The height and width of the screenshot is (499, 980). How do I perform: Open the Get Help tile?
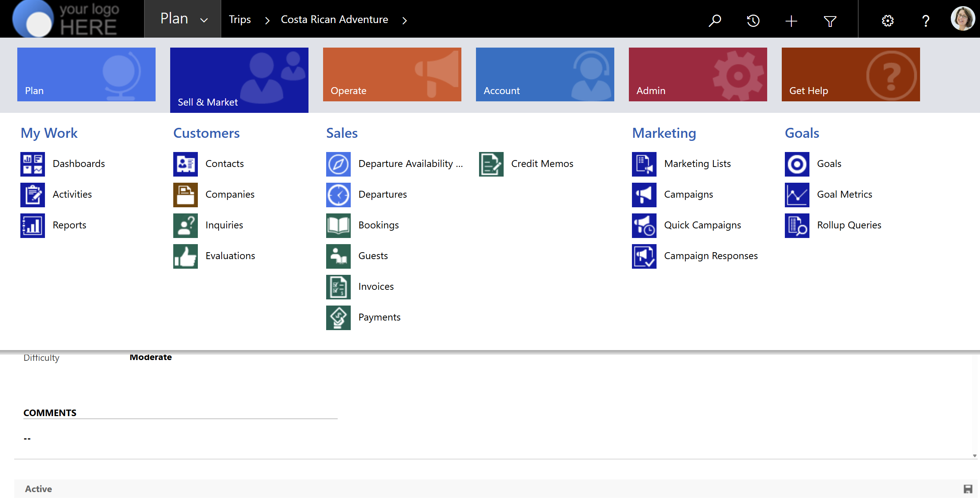851,74
